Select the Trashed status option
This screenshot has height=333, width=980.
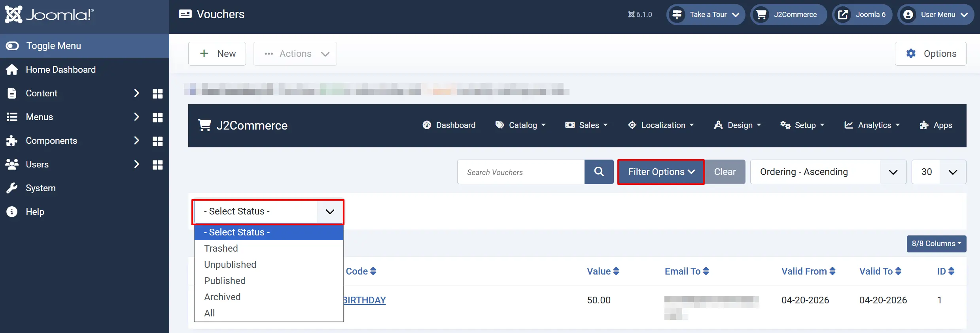(x=269, y=248)
